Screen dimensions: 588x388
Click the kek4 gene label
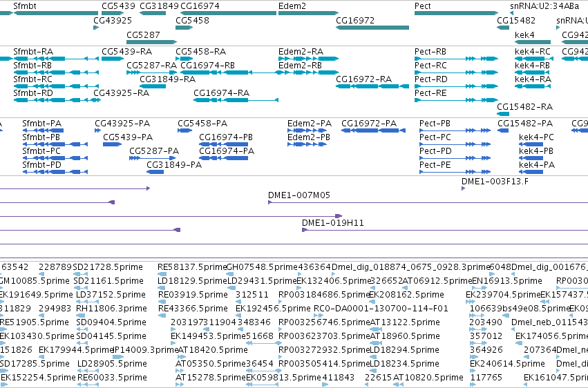(x=524, y=35)
